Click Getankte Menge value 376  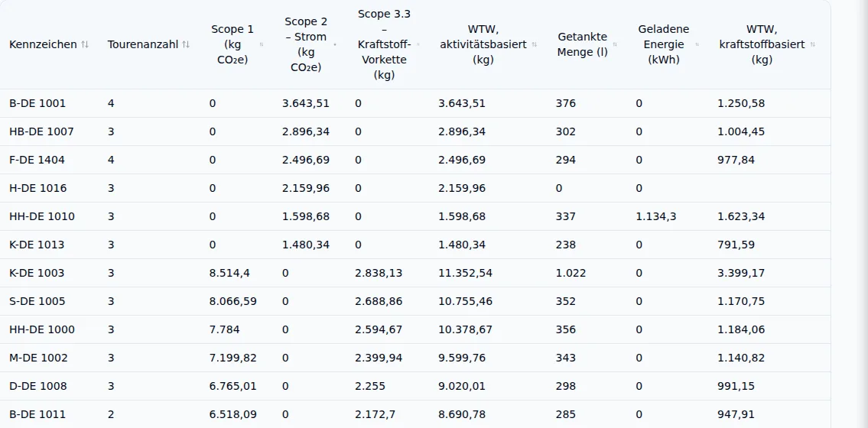566,103
